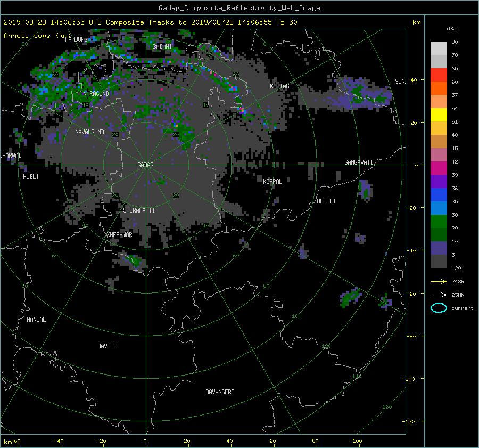Image resolution: width=479 pixels, height=448 pixels.
Task: Click the 'current' legend label
Action: pos(463,308)
